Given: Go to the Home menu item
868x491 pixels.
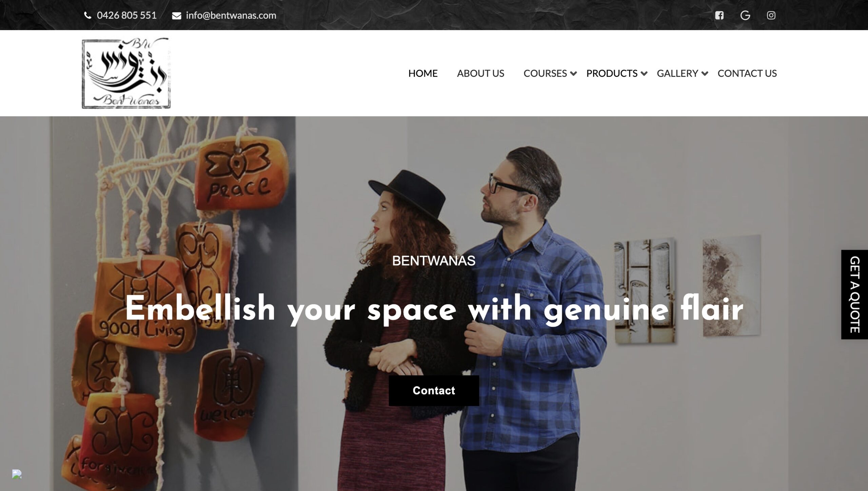Looking at the screenshot, I should point(423,73).
